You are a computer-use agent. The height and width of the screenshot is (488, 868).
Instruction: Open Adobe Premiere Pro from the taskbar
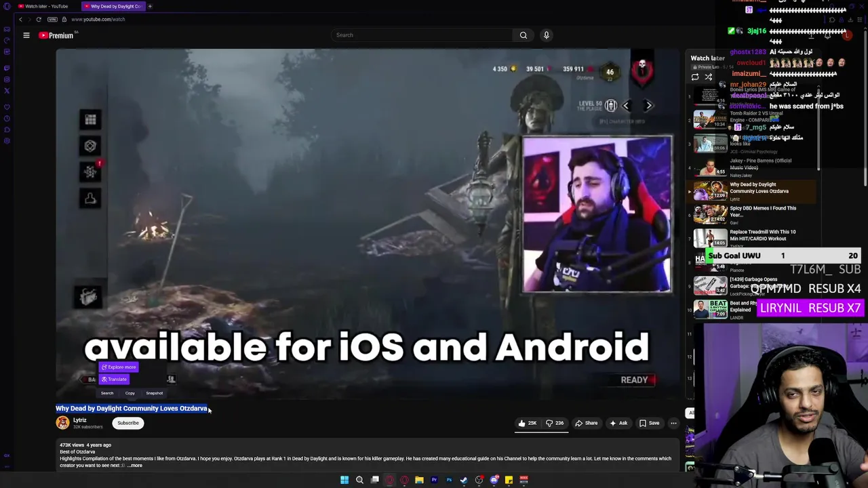[x=434, y=480]
